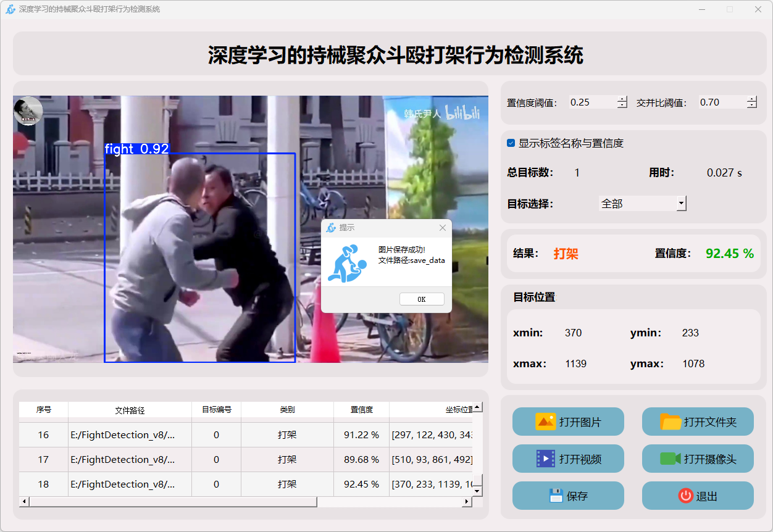The height and width of the screenshot is (532, 773).
Task: Click the red power icon for 退出
Action: tap(685, 496)
